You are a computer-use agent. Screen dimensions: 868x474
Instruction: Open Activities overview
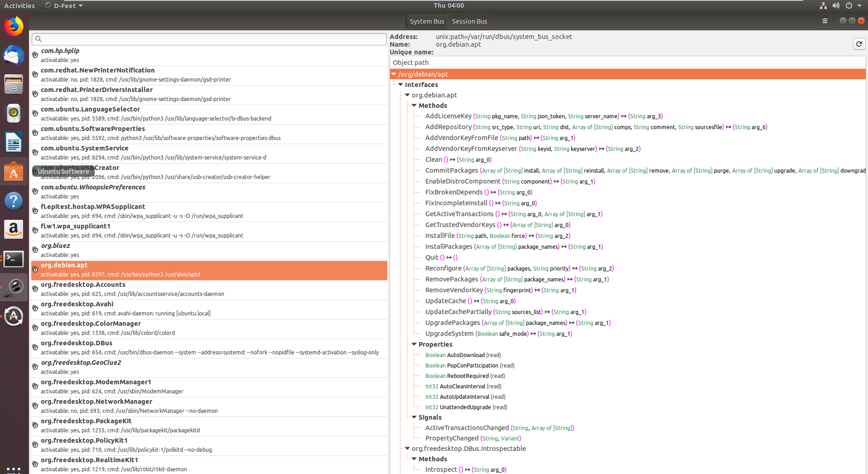tap(19, 6)
